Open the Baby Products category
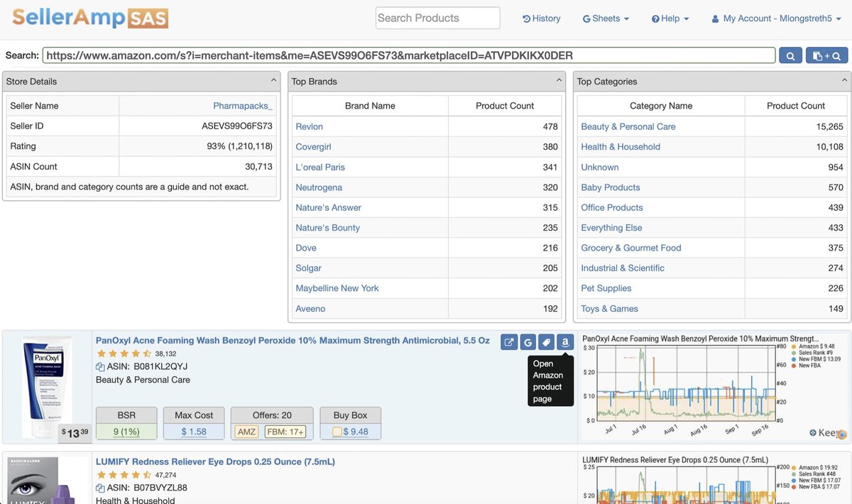This screenshot has width=852, height=504. coord(611,187)
